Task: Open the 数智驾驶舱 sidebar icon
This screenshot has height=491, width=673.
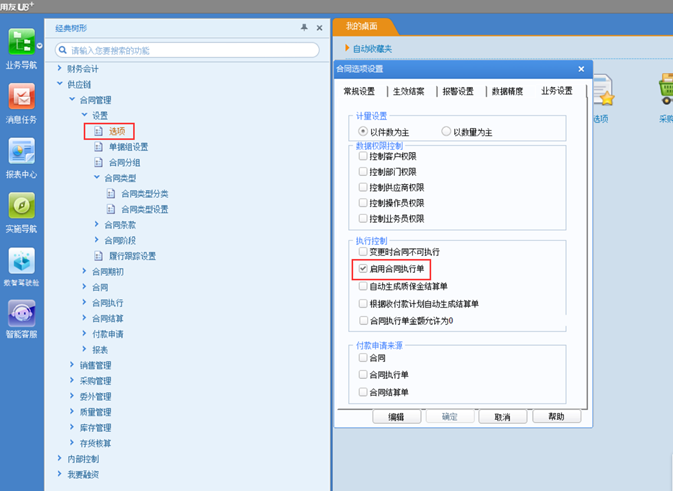Action: pos(21,260)
